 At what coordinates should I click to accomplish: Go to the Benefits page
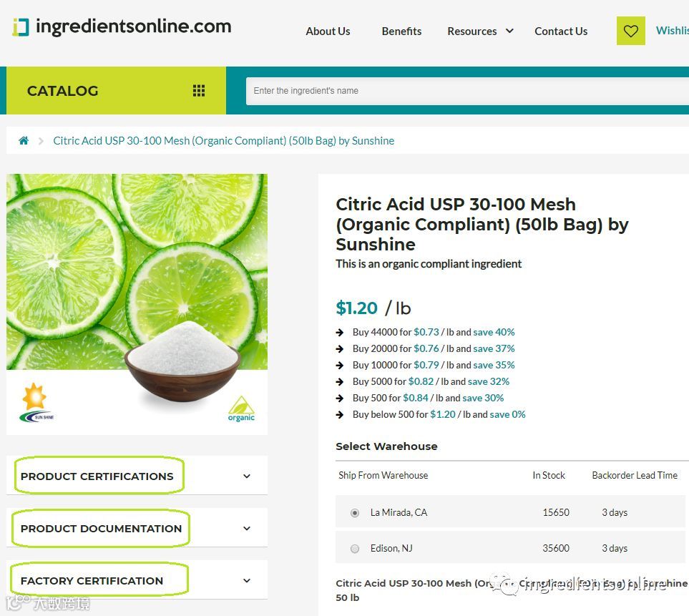pos(401,31)
